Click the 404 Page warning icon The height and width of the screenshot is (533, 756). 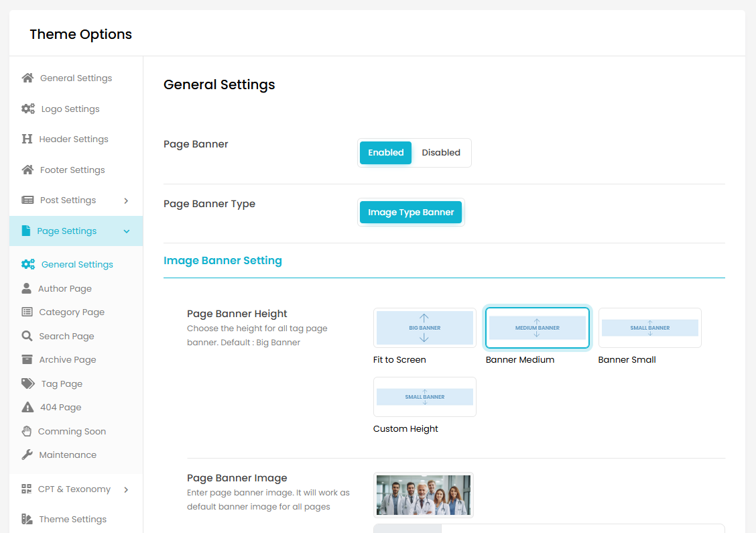coord(27,407)
